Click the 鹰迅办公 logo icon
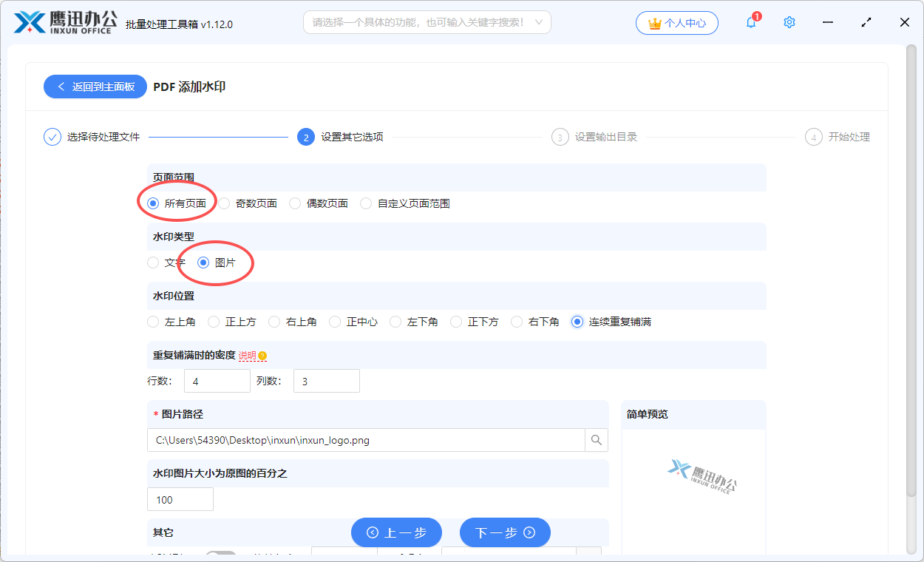The height and width of the screenshot is (562, 924). pos(29,21)
